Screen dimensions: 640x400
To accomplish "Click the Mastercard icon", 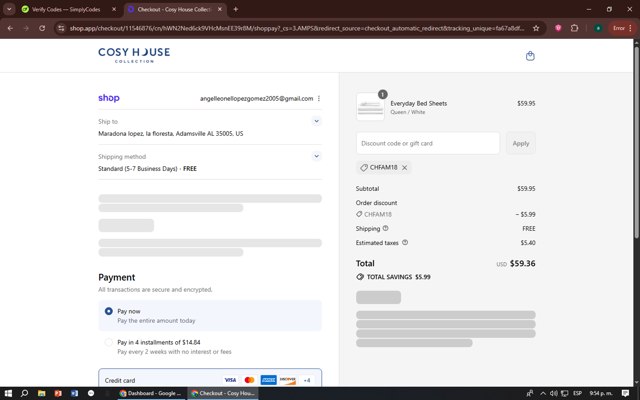I will pyautogui.click(x=249, y=380).
